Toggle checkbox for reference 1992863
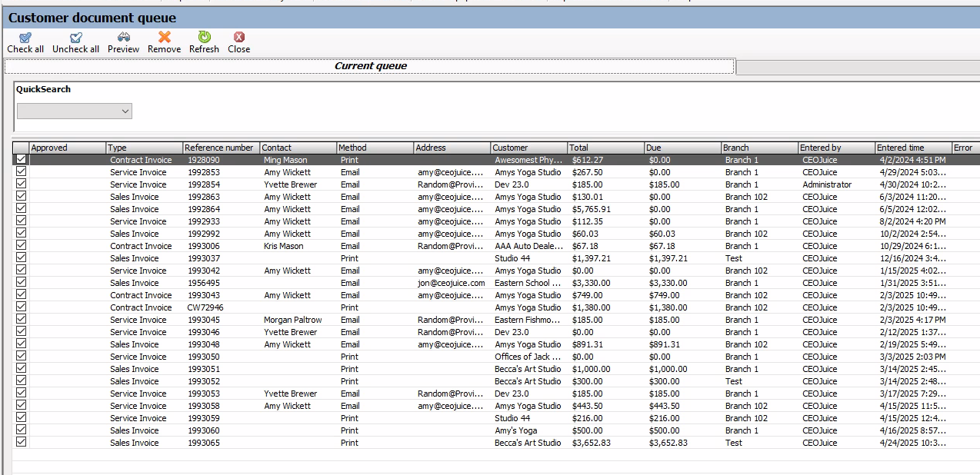 tap(21, 197)
